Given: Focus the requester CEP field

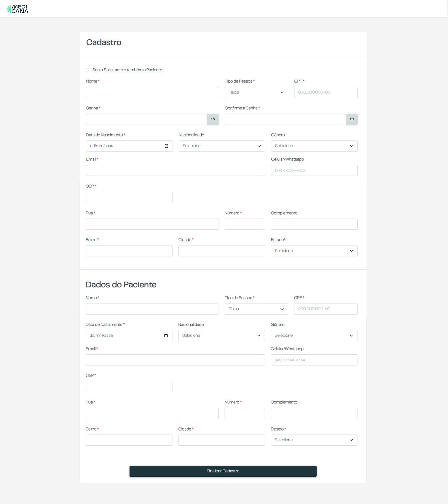Looking at the screenshot, I should pos(129,197).
